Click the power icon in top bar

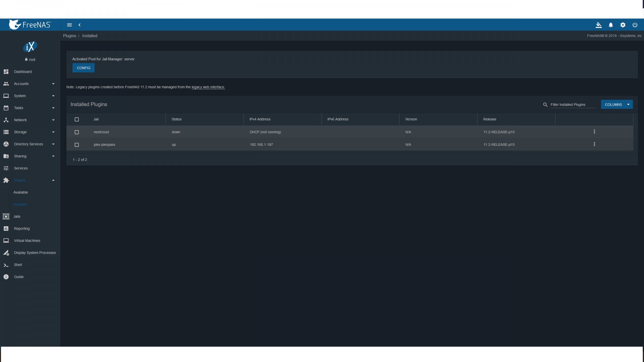[x=635, y=25]
